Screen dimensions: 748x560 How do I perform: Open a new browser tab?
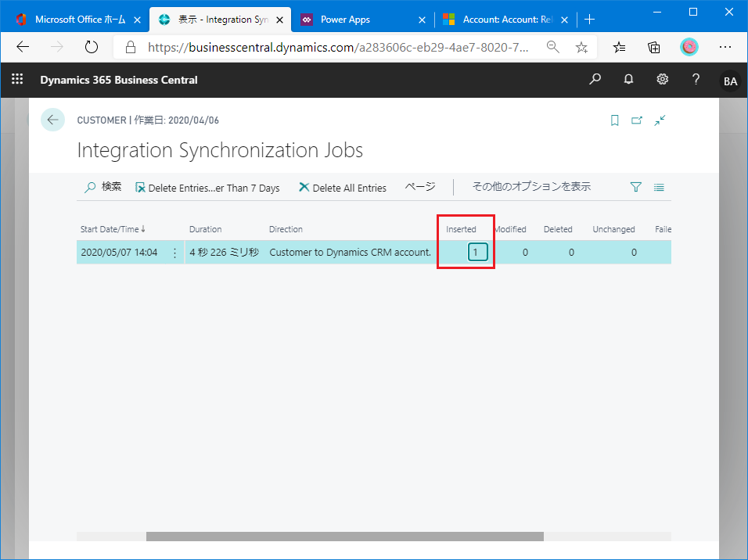(590, 19)
